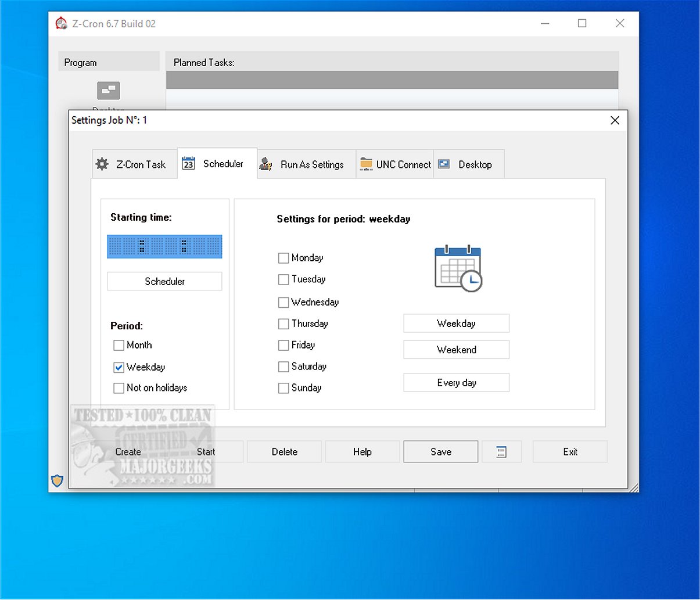The height and width of the screenshot is (600, 700).
Task: Click the Save button
Action: coord(441,452)
